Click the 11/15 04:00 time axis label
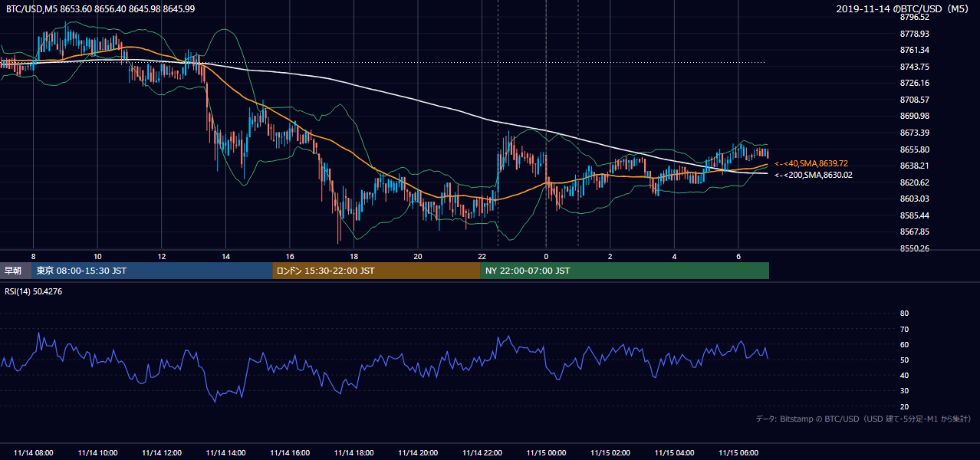The width and height of the screenshot is (980, 460). [x=674, y=453]
